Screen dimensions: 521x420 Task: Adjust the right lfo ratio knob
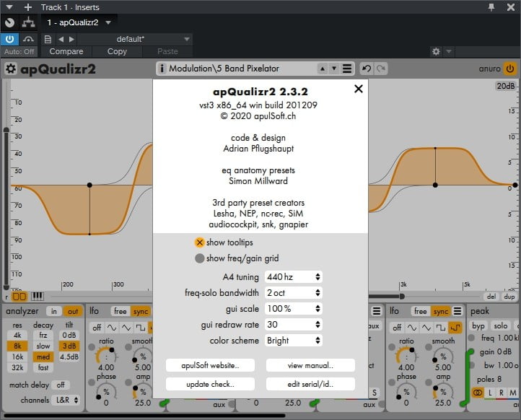coord(406,356)
